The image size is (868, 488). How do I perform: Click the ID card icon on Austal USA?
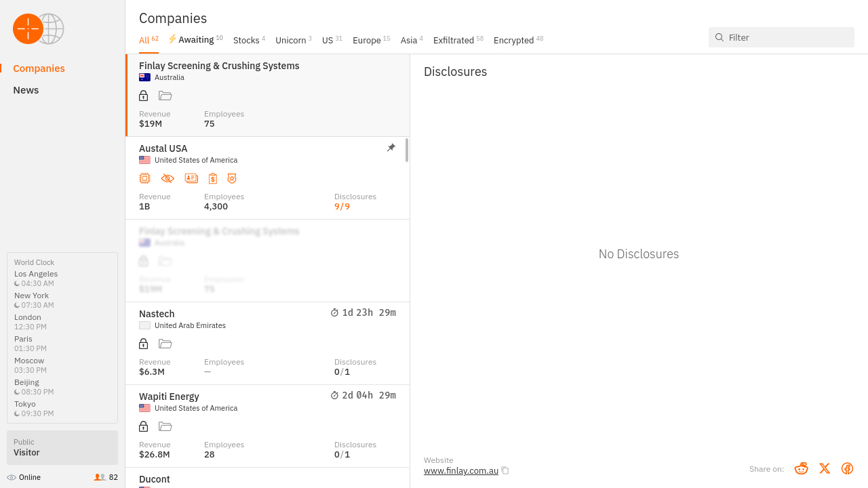(x=191, y=178)
